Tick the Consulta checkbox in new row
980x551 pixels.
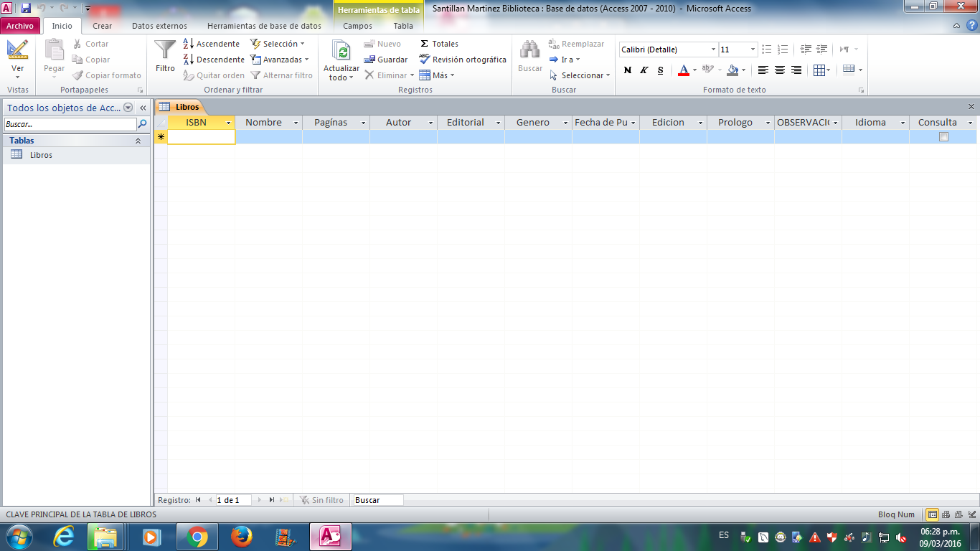(x=943, y=137)
